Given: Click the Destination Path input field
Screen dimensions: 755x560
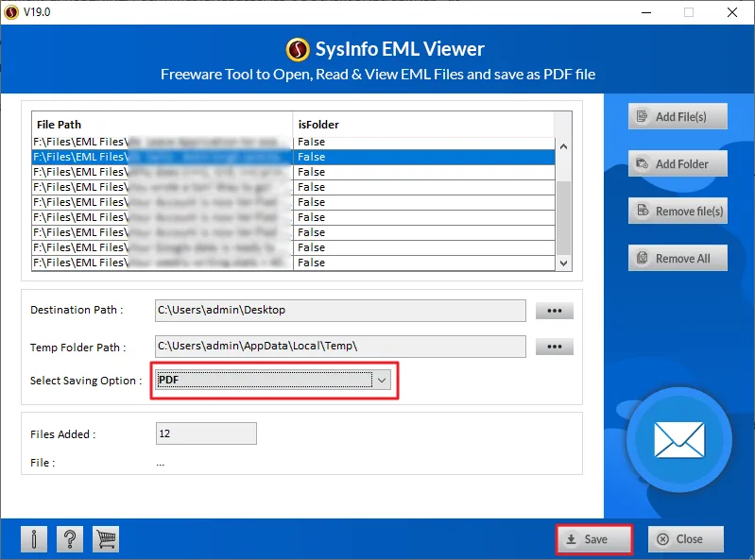Looking at the screenshot, I should [x=340, y=311].
